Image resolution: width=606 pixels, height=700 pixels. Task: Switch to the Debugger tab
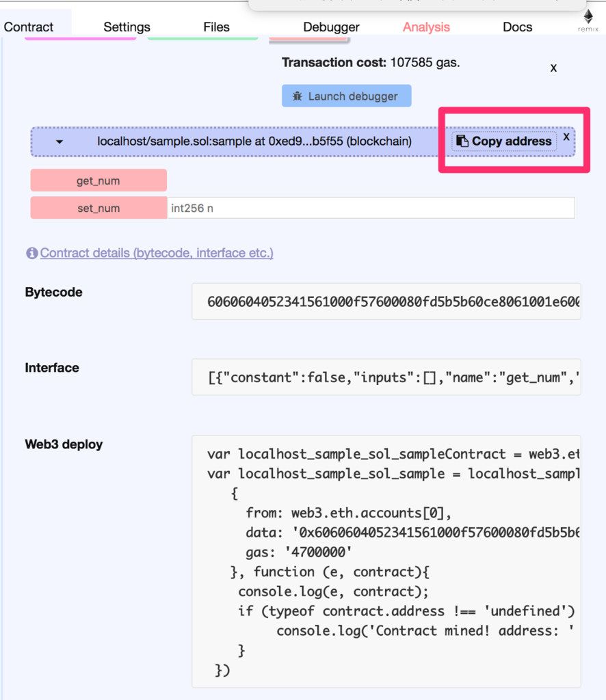tap(331, 27)
